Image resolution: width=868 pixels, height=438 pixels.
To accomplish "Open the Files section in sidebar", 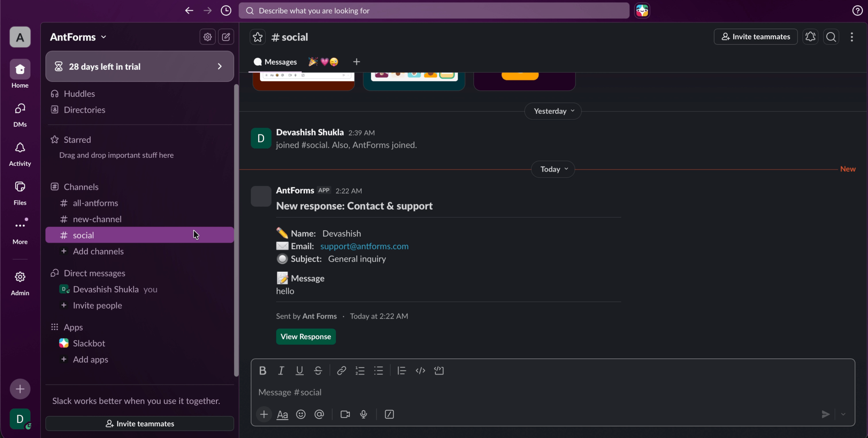I will pyautogui.click(x=20, y=192).
